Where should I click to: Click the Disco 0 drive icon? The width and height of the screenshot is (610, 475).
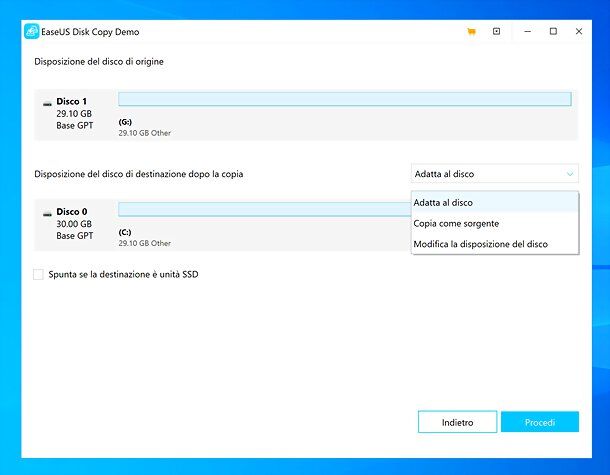pyautogui.click(x=47, y=213)
